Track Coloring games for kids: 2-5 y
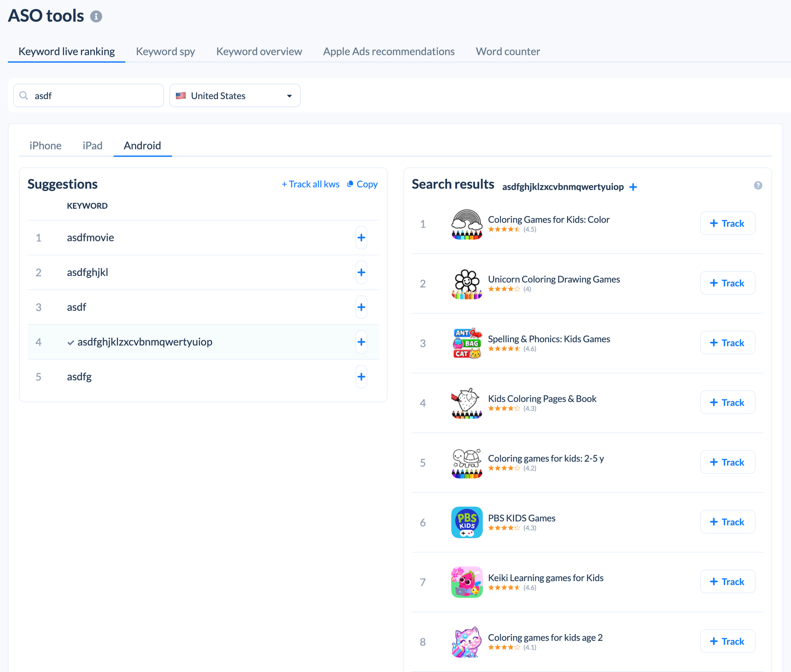This screenshot has height=672, width=791. pyautogui.click(x=727, y=462)
